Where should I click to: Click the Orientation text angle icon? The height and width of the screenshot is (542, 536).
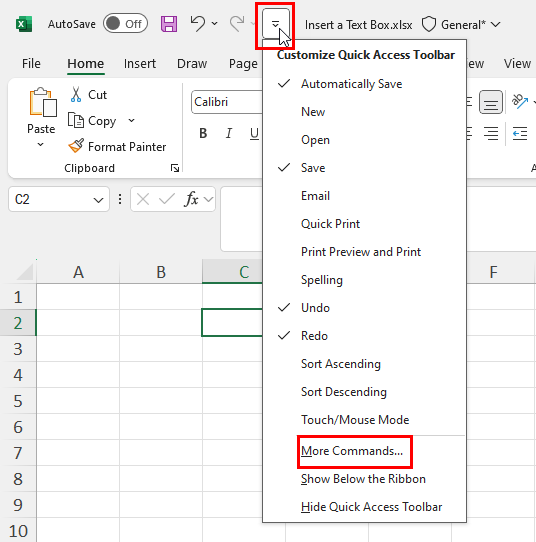(520, 102)
